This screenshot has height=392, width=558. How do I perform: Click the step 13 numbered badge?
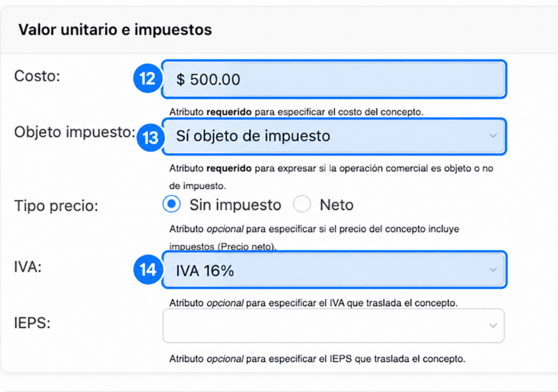150,137
